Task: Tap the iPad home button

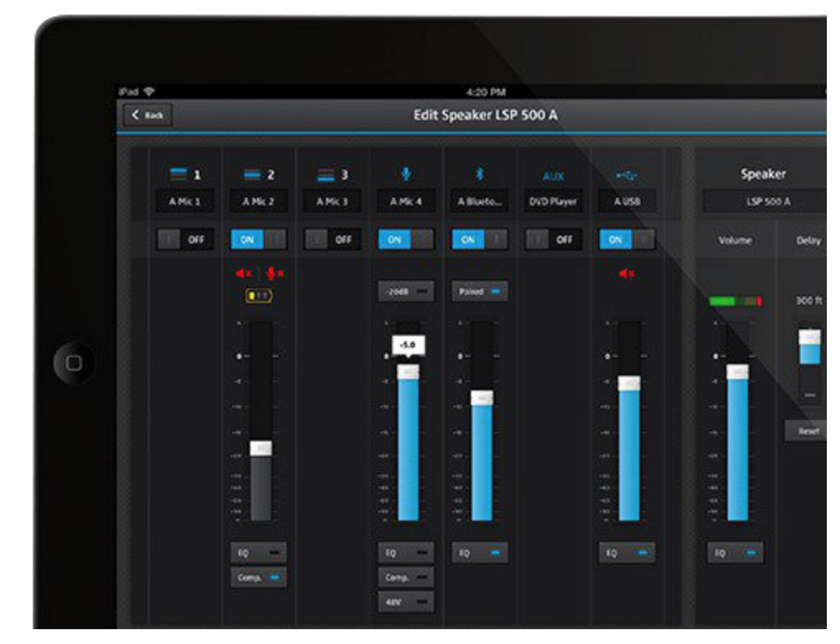Action: coord(74,362)
